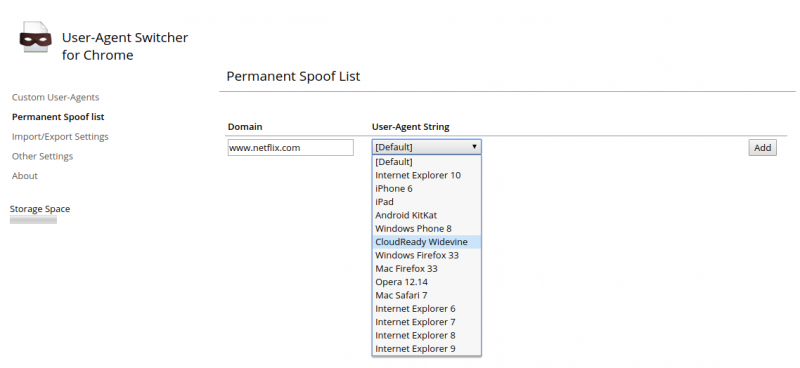Open the Custom User-Agents page

56,97
